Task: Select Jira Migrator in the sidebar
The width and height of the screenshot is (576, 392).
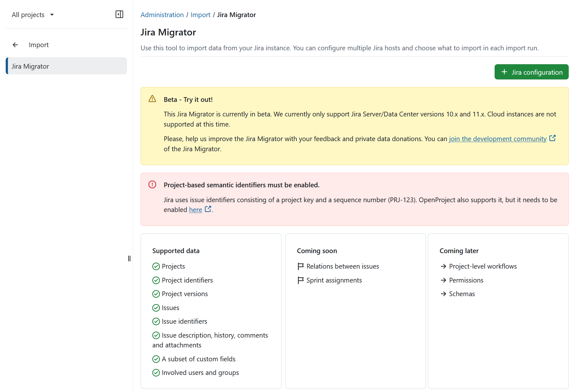Action: (x=66, y=66)
